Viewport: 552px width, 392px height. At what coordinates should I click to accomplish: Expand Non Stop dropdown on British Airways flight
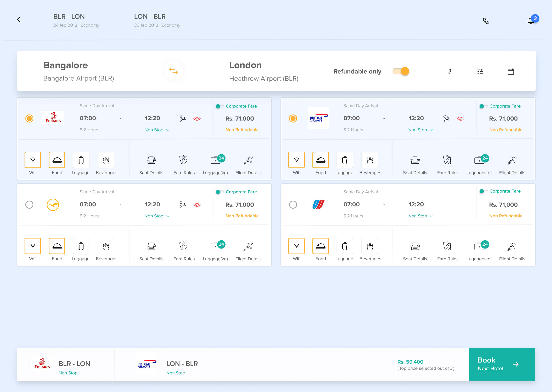tap(420, 130)
